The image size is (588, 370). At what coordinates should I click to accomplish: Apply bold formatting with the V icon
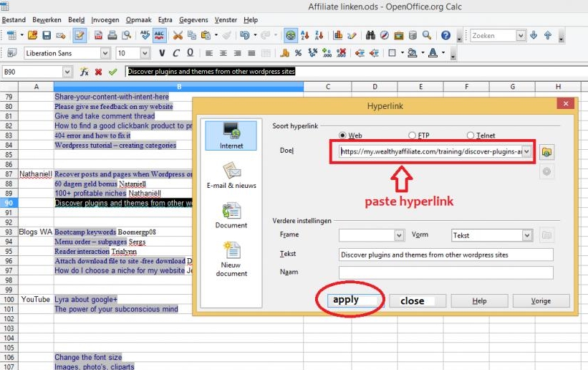pyautogui.click(x=162, y=53)
